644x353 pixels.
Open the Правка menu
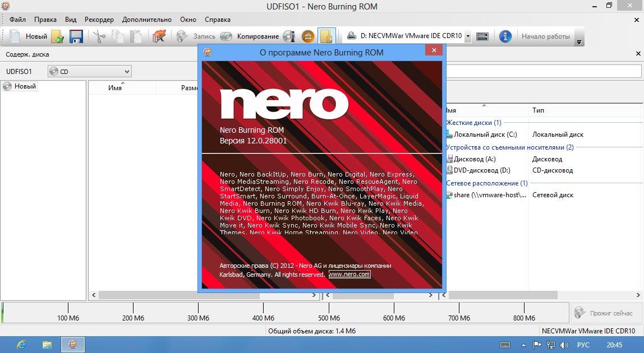tap(45, 19)
